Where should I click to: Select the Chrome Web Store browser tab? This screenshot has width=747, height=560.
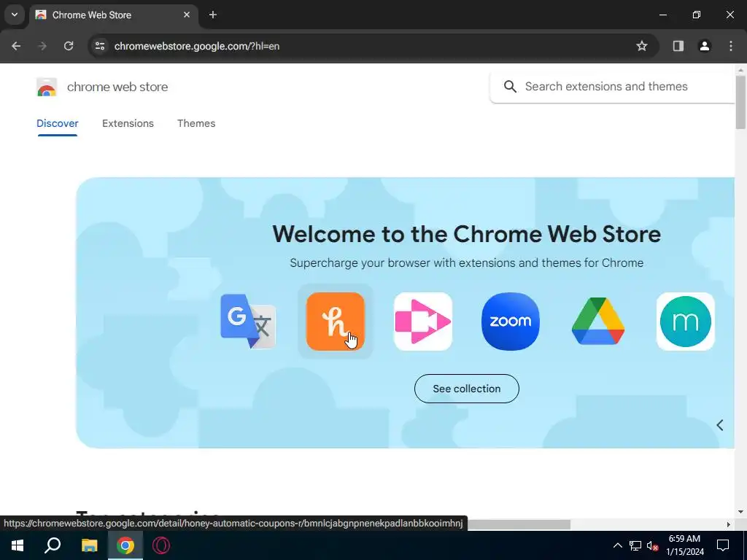[114, 15]
